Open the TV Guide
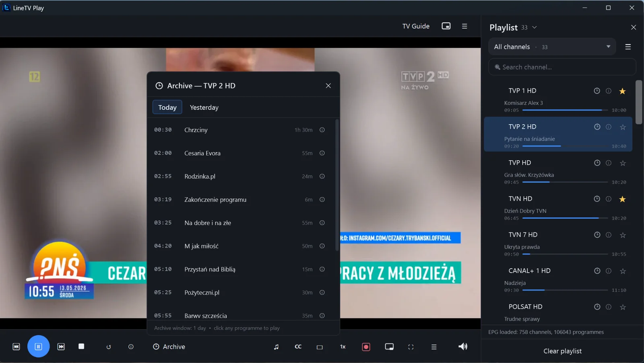 click(x=416, y=26)
